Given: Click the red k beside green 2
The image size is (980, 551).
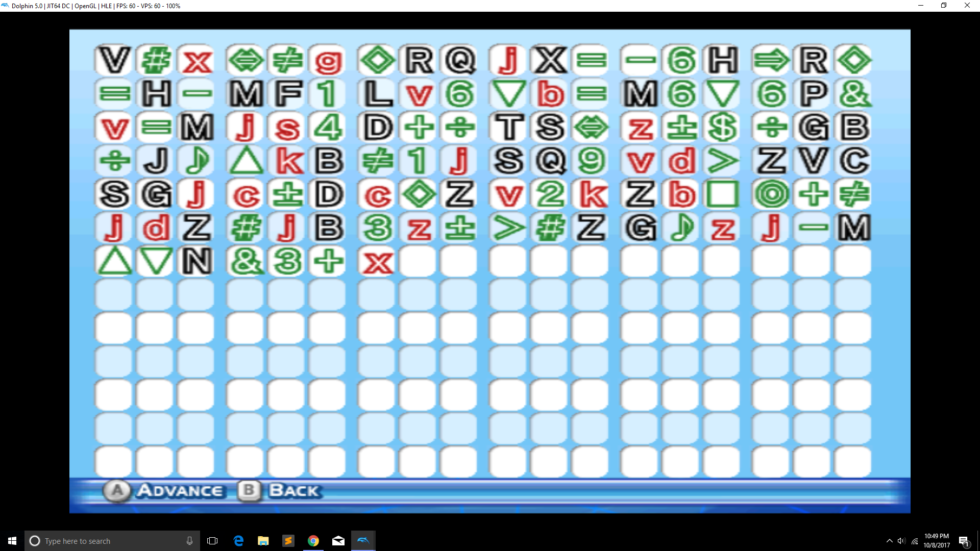Looking at the screenshot, I should click(x=591, y=194).
